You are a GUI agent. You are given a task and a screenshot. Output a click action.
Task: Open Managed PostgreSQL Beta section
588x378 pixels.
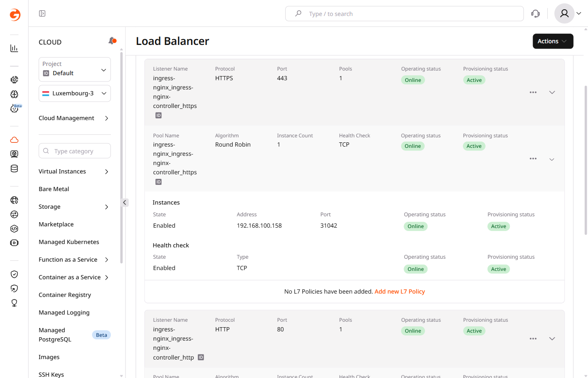click(74, 335)
